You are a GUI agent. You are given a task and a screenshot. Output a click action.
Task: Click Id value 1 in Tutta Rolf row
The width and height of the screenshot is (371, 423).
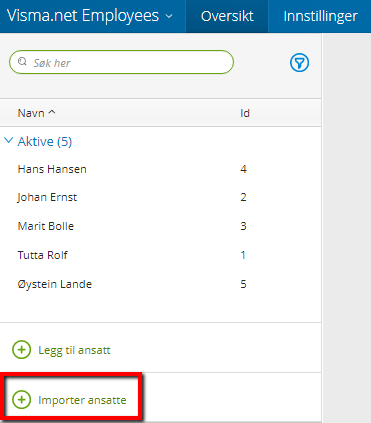pos(243,255)
